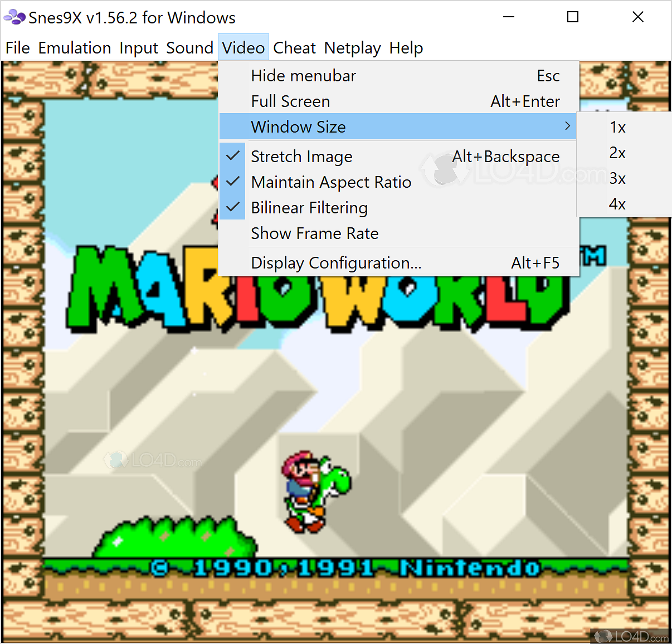The image size is (672, 644).
Task: Click the Snes9X app icon in title bar
Action: (14, 17)
